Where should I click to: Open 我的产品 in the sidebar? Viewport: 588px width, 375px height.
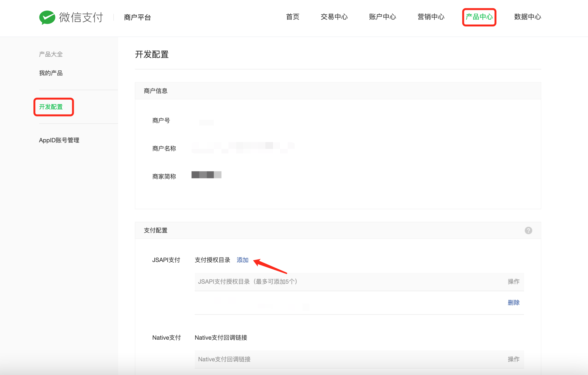pos(51,73)
